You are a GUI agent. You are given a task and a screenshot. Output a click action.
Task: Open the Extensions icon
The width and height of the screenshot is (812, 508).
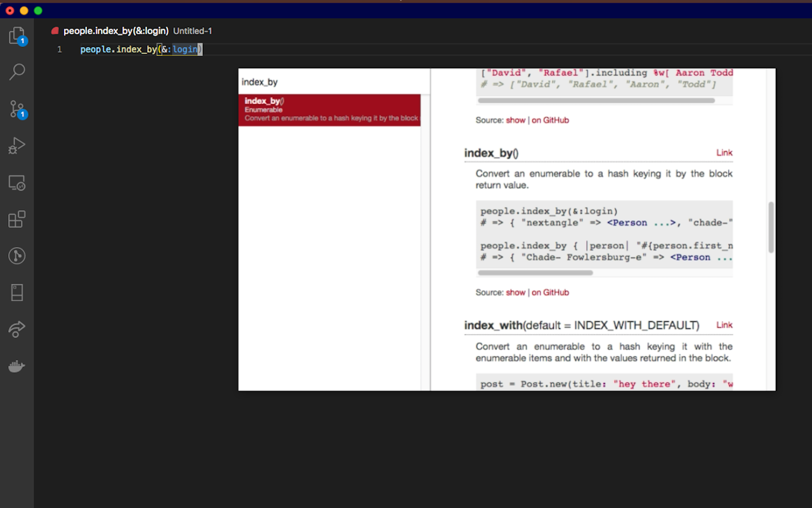[17, 220]
